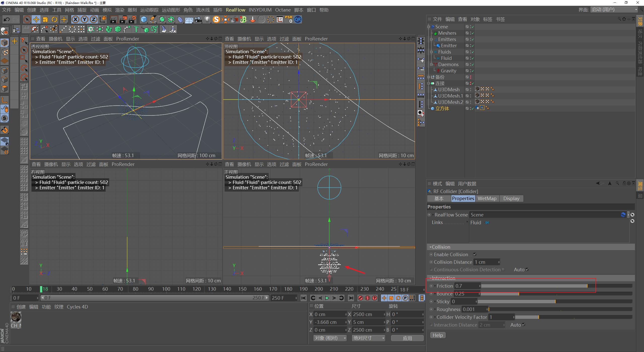Toggle Enable Collision checkbox
This screenshot has height=352, width=644.
tap(475, 254)
